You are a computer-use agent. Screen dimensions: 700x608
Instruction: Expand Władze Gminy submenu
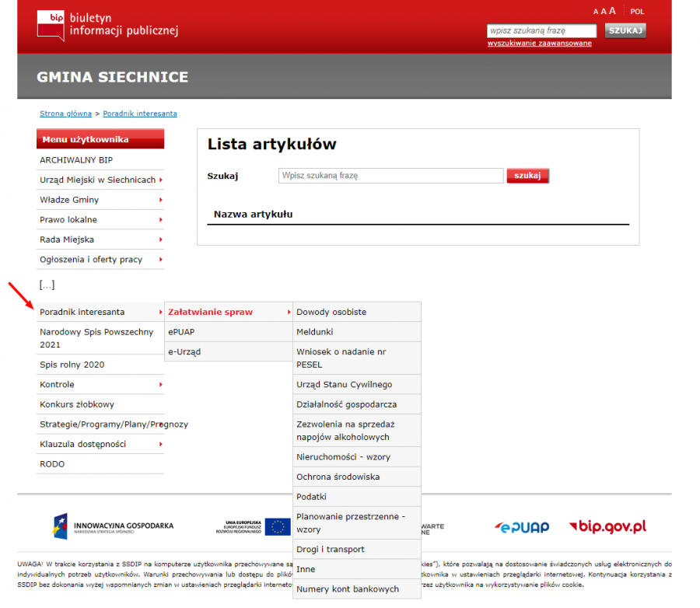click(100, 200)
